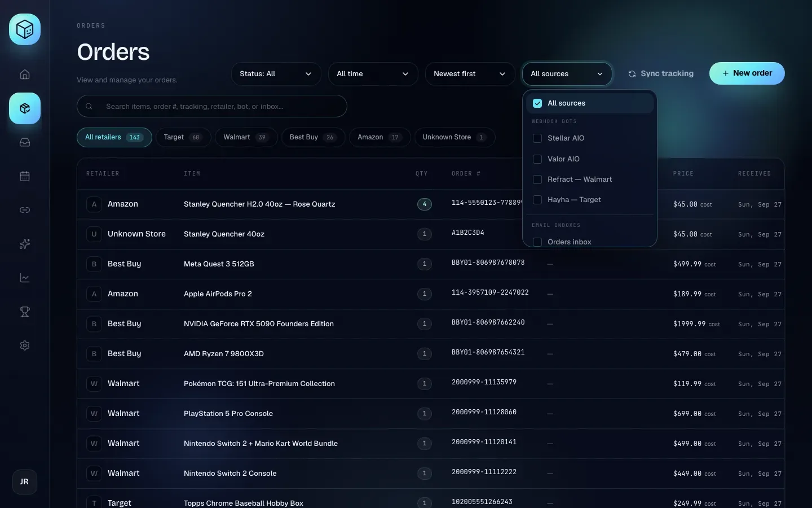Click order number BBY01-806987654321
This screenshot has width=812, height=508.
(x=488, y=352)
